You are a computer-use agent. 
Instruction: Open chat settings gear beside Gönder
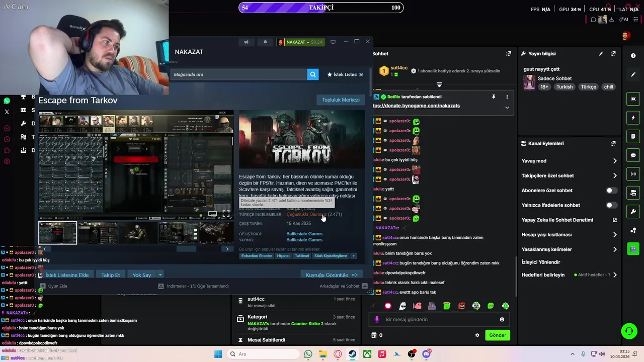coord(477,335)
